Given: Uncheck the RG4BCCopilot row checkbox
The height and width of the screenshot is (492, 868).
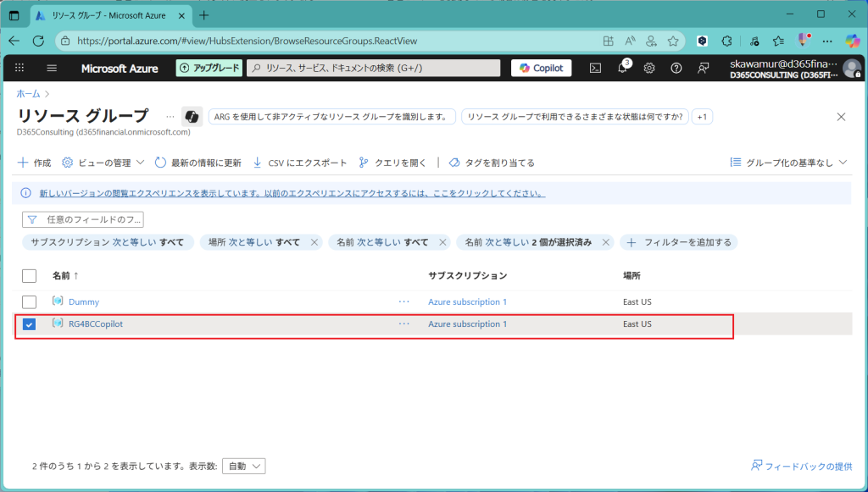Looking at the screenshot, I should pyautogui.click(x=30, y=324).
